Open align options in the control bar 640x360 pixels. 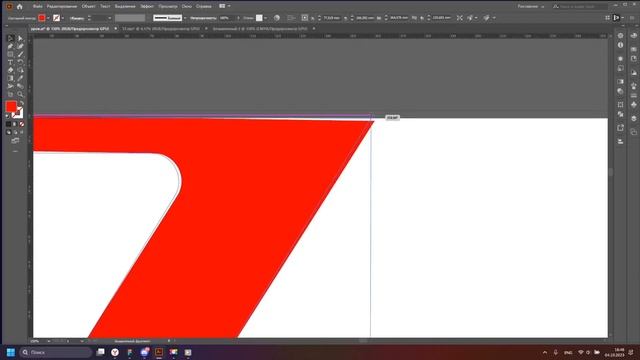pos(291,18)
